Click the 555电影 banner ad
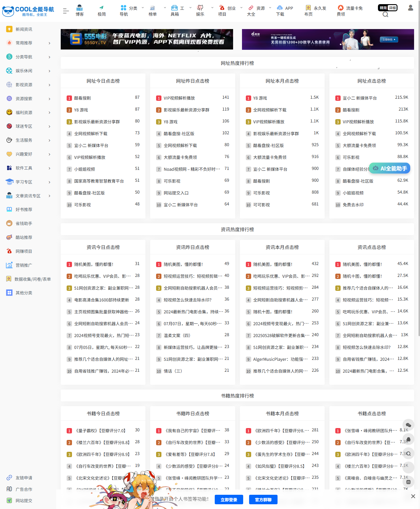420x509 pixels. tap(147, 39)
